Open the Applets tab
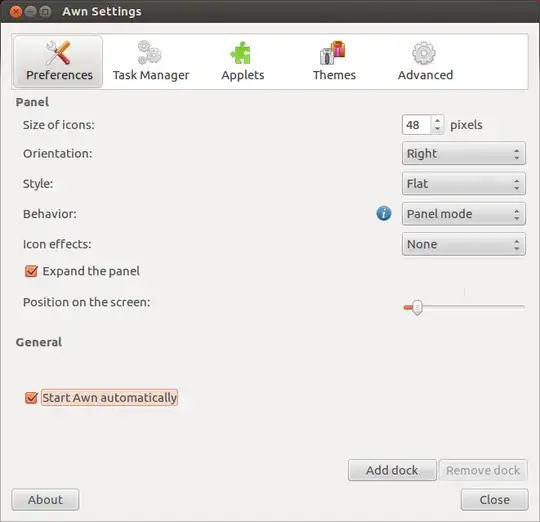Image resolution: width=540 pixels, height=522 pixels. (242, 61)
